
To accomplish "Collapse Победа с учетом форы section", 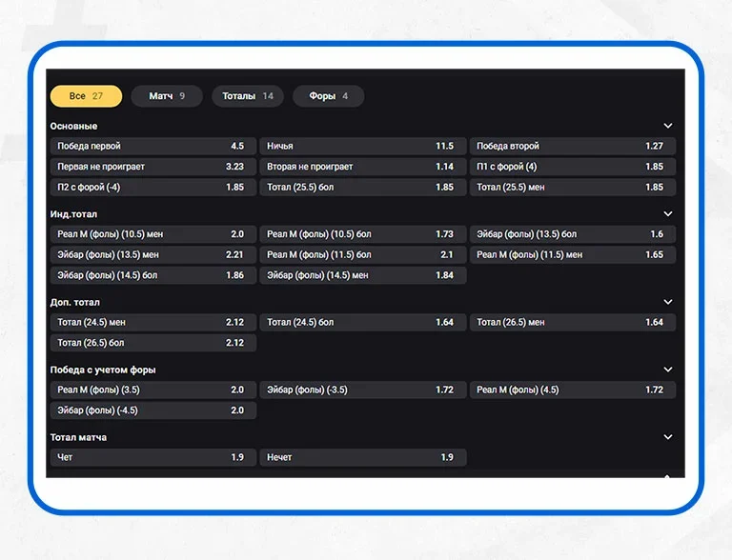I will [x=668, y=370].
